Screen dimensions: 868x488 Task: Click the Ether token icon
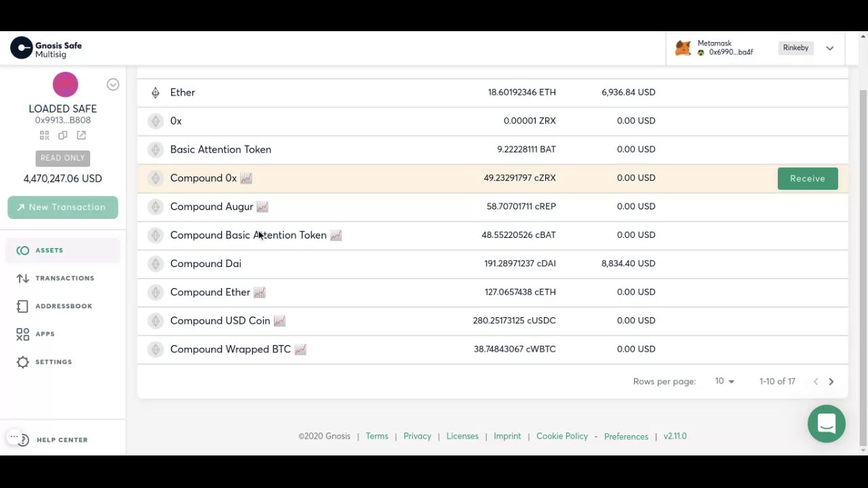(x=155, y=93)
